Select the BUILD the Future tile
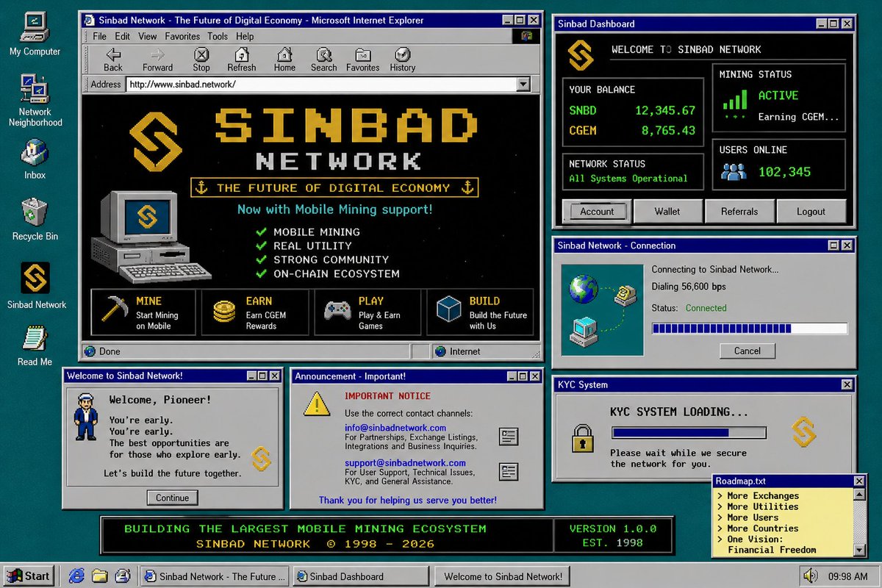 point(480,312)
